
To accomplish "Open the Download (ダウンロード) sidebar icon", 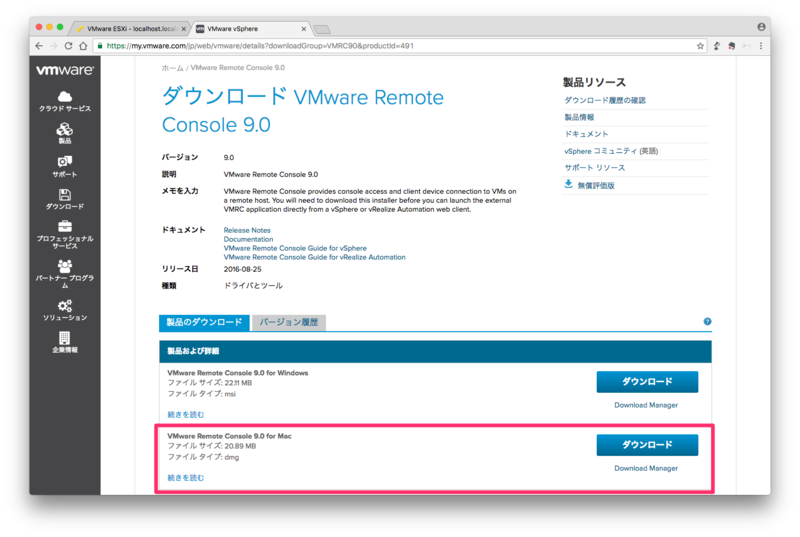I will [x=65, y=194].
